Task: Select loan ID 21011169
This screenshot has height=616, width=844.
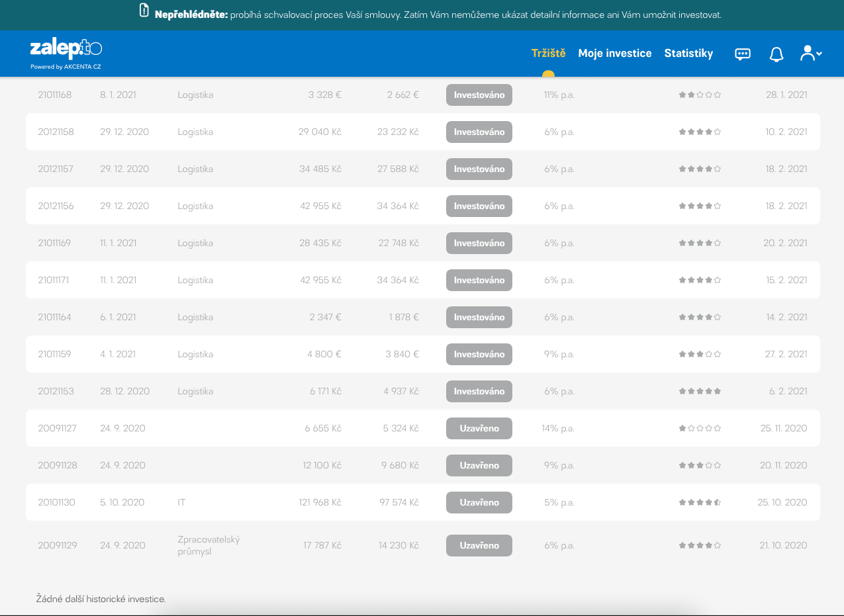Action: click(x=54, y=243)
